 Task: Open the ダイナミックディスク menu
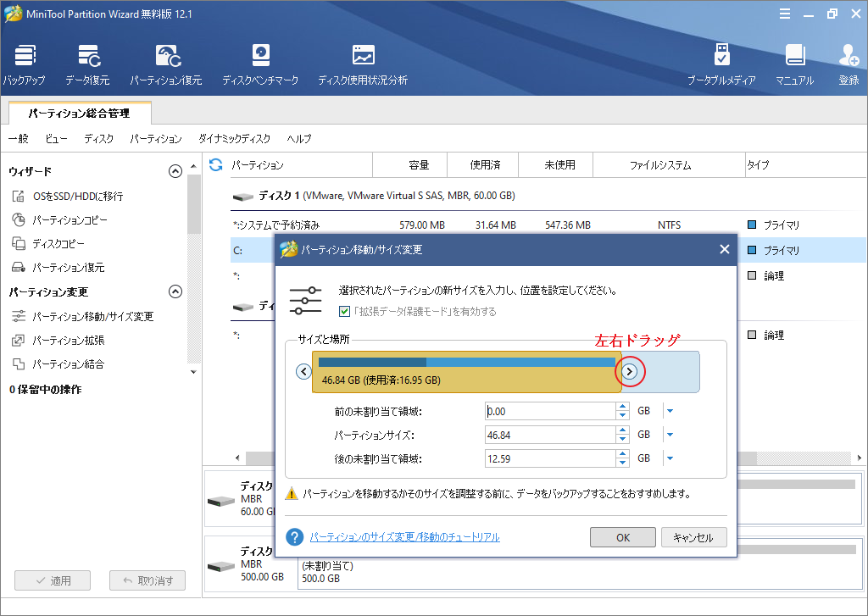pyautogui.click(x=235, y=138)
